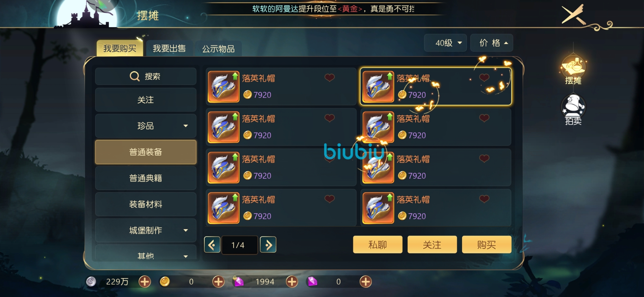Open the 40级 level dropdown
Screen dimensions: 644x297
[x=445, y=43]
